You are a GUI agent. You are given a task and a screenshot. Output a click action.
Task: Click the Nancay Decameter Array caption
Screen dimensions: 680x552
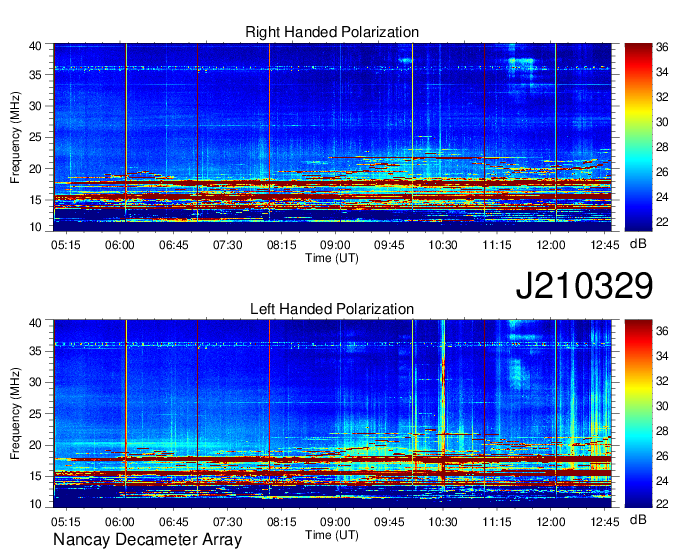(147, 540)
